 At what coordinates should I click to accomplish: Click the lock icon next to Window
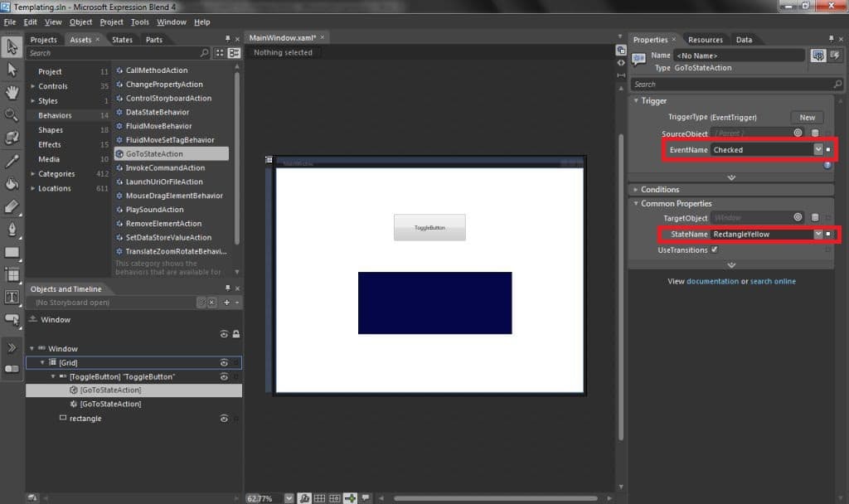click(x=235, y=334)
